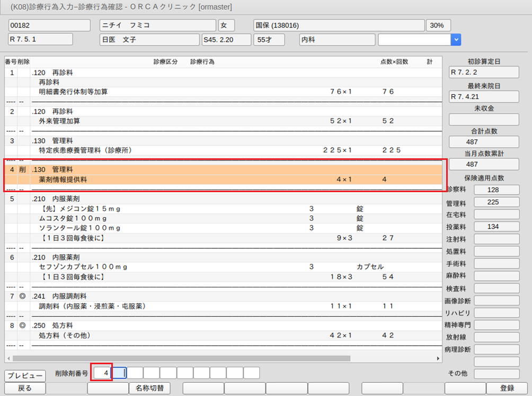Click the 診療行為 column header
This screenshot has width=532, height=396.
click(x=202, y=62)
